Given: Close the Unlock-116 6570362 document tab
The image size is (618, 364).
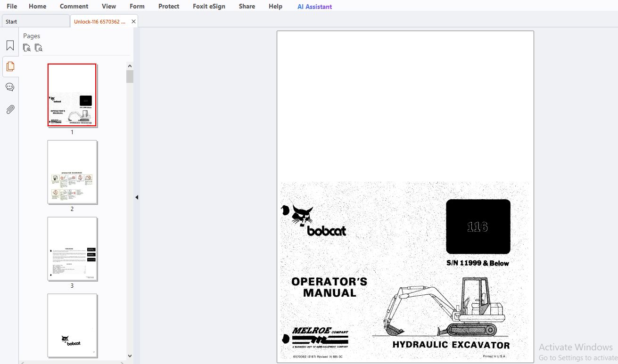Looking at the screenshot, I should coord(133,21).
